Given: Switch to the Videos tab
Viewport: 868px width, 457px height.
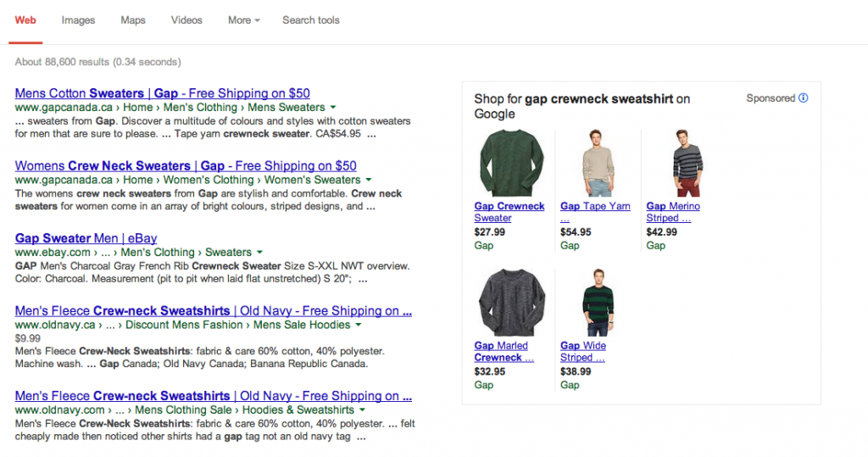Looking at the screenshot, I should tap(186, 20).
